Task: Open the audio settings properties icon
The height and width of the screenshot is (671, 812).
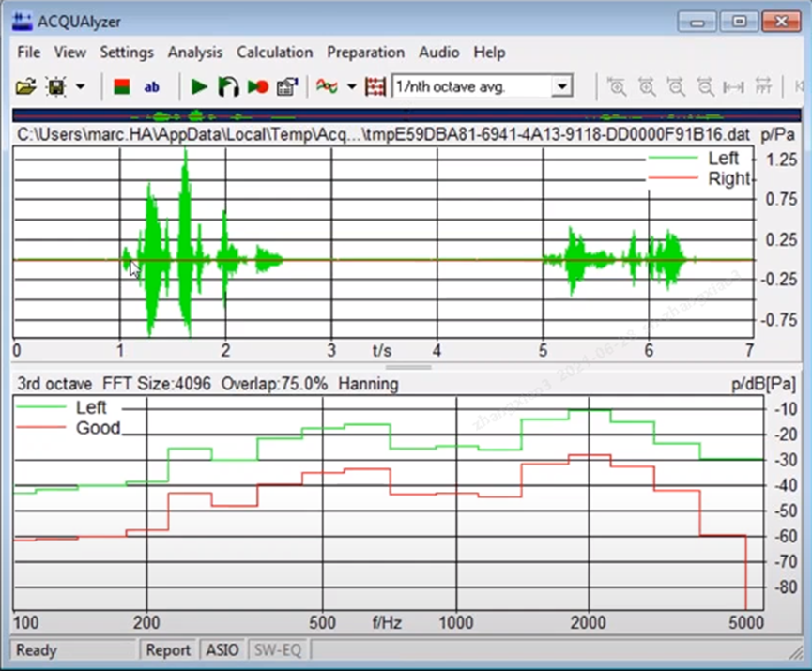Action: (287, 86)
